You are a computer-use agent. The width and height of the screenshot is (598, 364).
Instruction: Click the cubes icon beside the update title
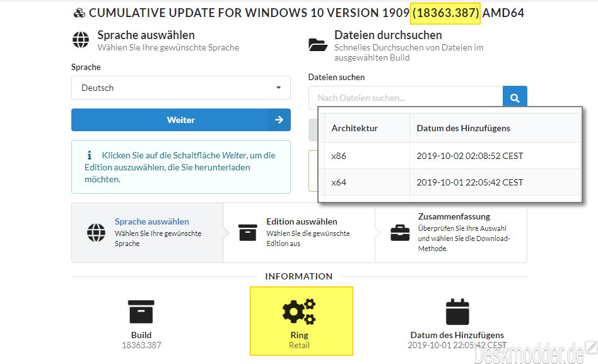tap(79, 13)
